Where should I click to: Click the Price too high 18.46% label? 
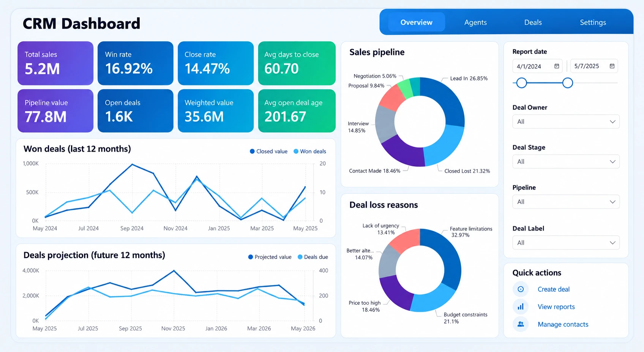click(365, 306)
